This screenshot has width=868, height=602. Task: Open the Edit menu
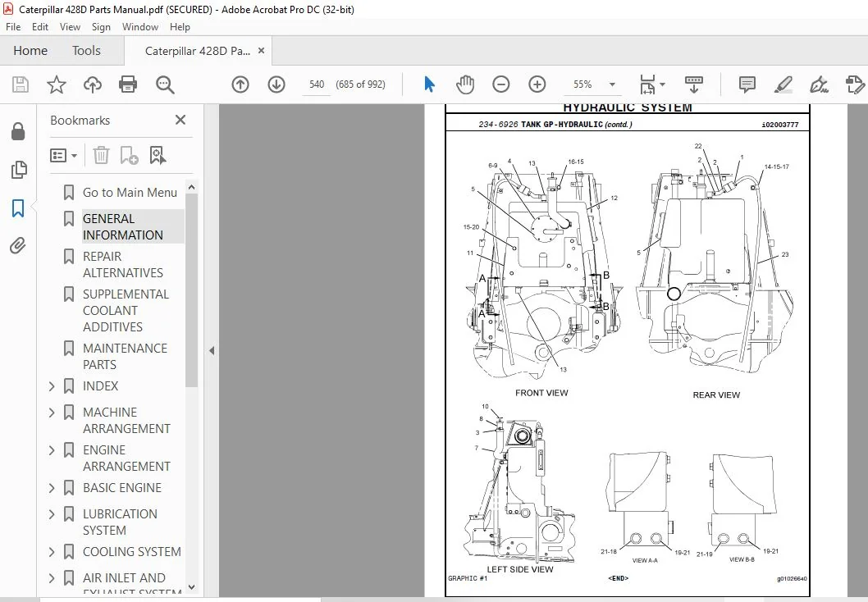[40, 26]
